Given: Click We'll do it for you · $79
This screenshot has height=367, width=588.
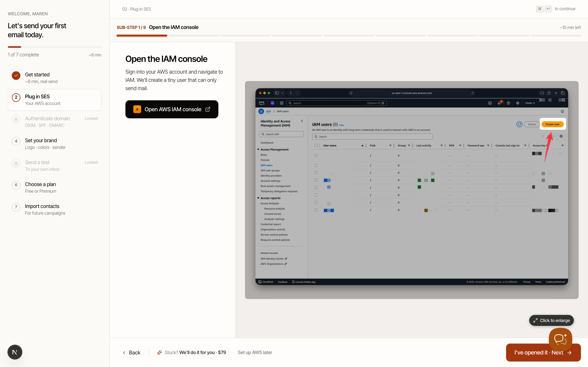Looking at the screenshot, I should pos(202,353).
